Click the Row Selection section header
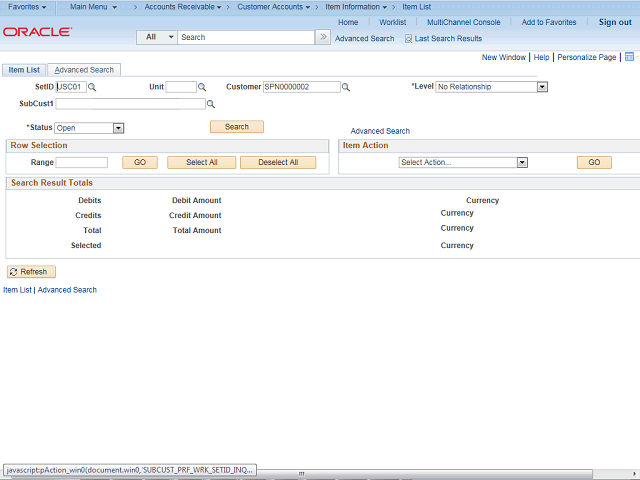This screenshot has width=640, height=480. click(x=39, y=145)
